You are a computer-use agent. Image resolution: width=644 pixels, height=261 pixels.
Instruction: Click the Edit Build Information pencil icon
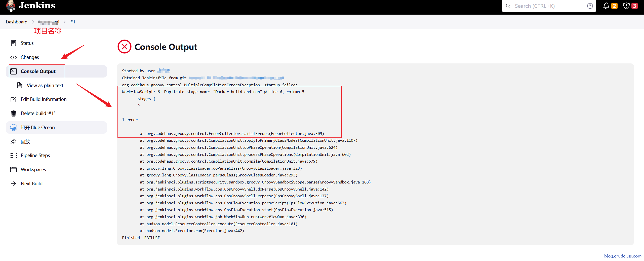[14, 99]
